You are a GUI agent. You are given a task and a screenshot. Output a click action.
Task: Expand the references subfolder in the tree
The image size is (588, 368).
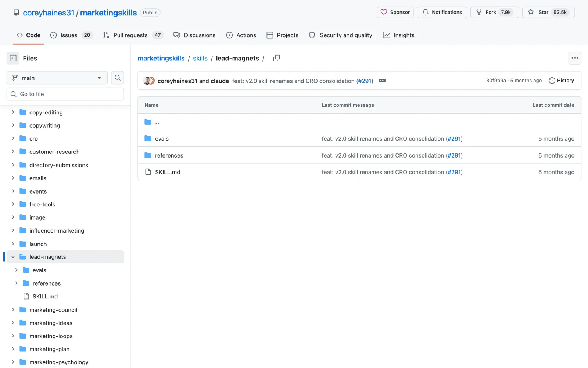(x=17, y=283)
